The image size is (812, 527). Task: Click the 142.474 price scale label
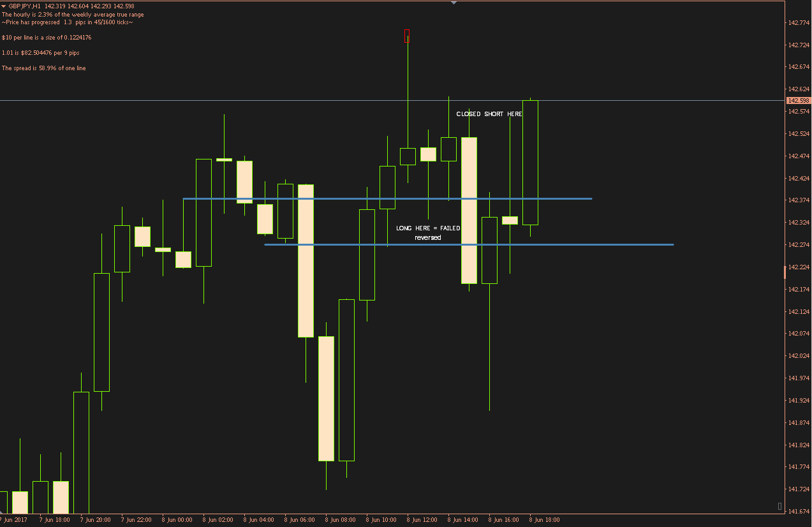[799, 156]
